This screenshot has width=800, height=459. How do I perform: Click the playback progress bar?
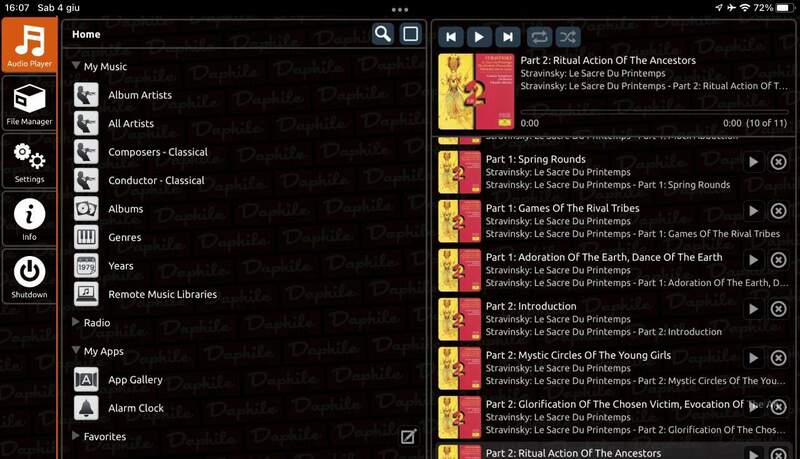click(650, 111)
